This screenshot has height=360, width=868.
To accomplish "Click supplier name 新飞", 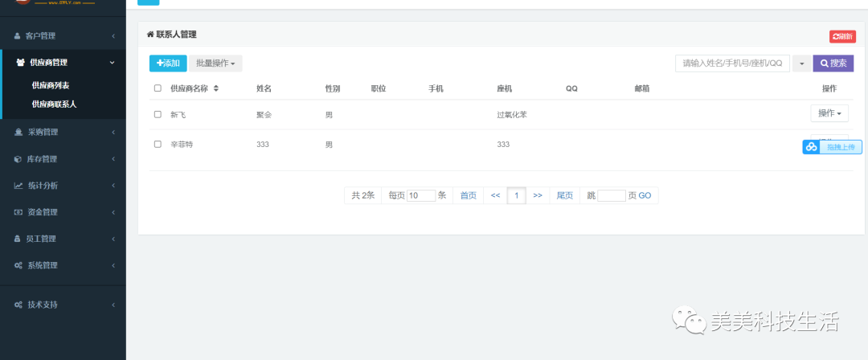I will click(x=178, y=115).
